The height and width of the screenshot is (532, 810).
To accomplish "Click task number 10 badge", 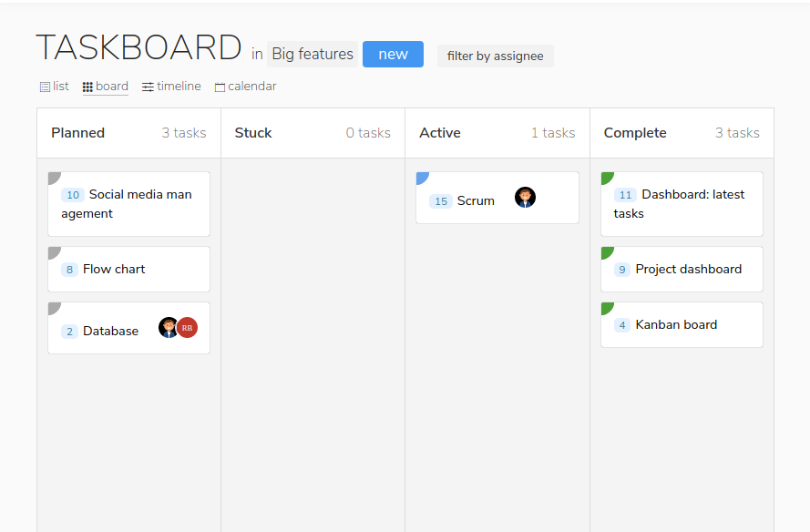I will (x=73, y=195).
